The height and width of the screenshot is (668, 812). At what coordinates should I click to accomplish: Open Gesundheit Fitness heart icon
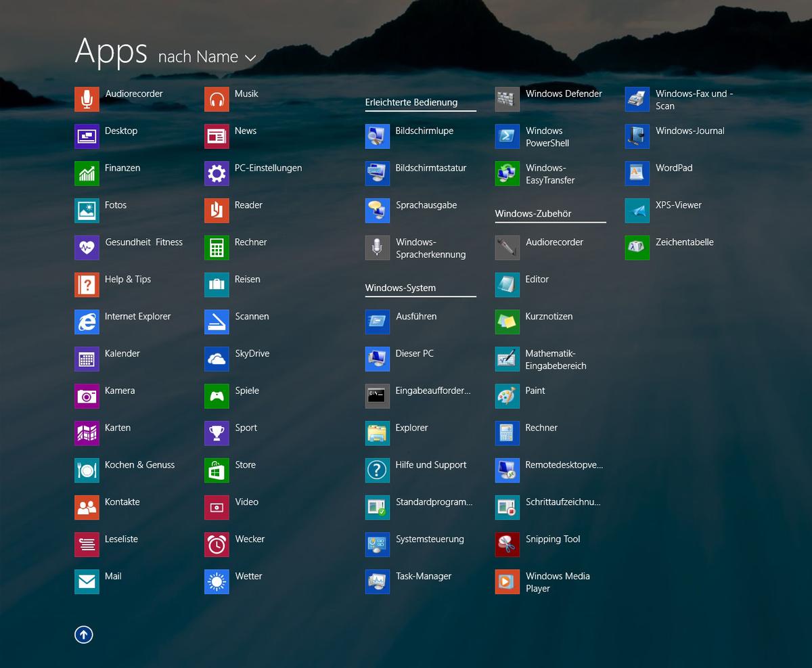pyautogui.click(x=87, y=248)
